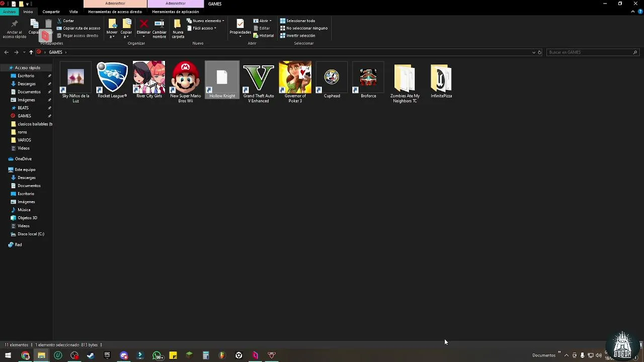This screenshot has width=644, height=362.
Task: Open the Sky Niños de la Luz shortcut
Action: click(75, 82)
